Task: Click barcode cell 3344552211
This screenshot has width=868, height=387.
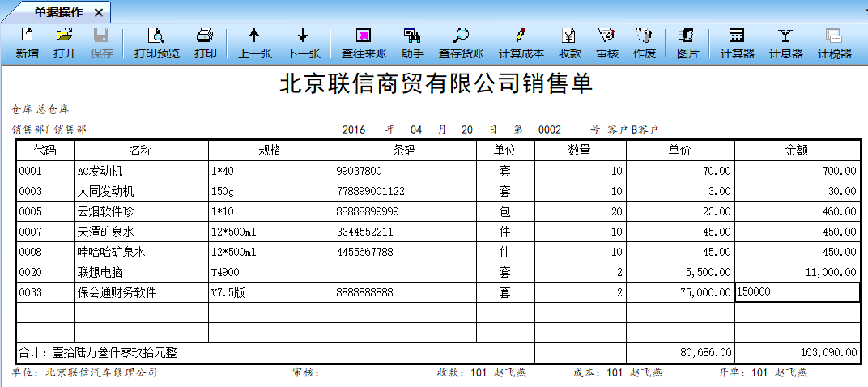Action: tap(405, 232)
